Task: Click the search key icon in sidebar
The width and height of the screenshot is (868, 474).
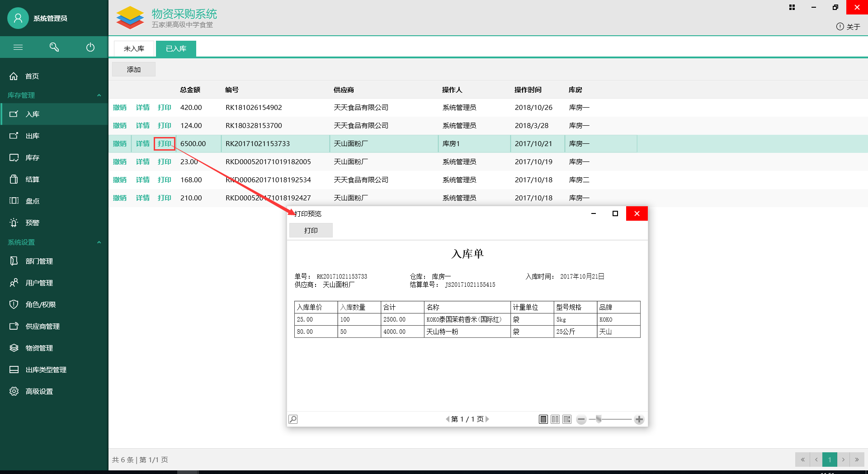Action: [x=54, y=47]
